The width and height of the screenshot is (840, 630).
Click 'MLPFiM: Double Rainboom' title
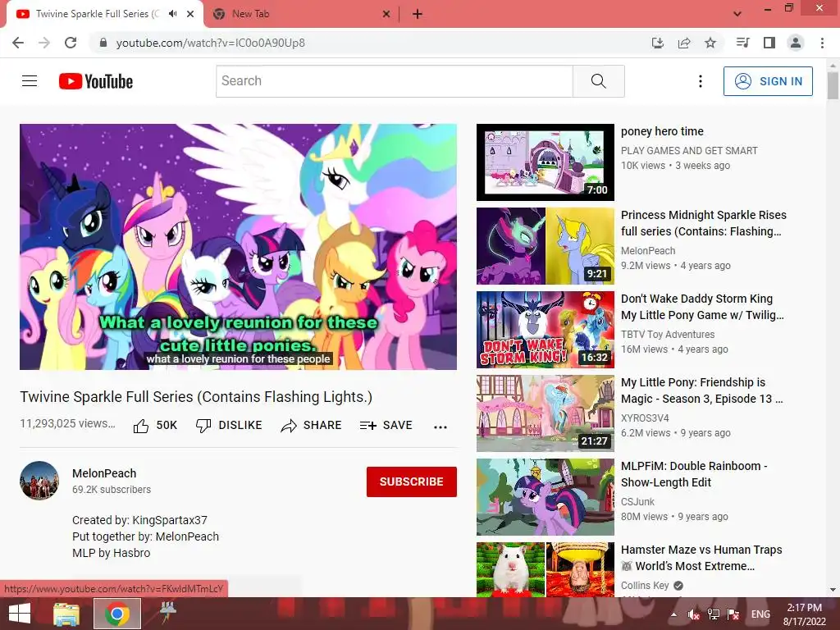point(694,474)
